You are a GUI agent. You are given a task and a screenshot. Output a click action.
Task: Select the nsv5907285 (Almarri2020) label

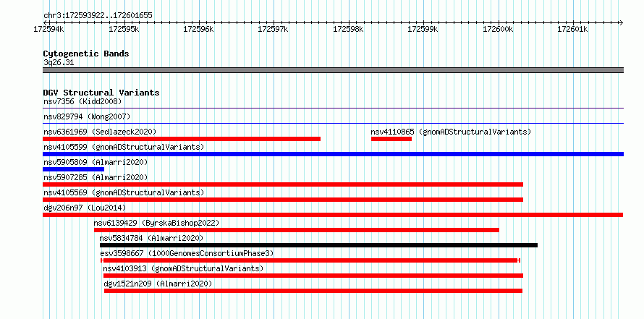(96, 177)
